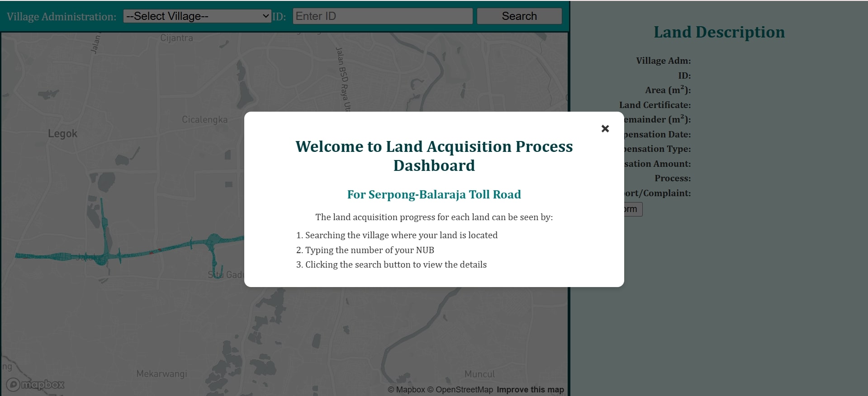868x396 pixels.
Task: Open the © OpenStreetMap attribution link
Action: pyautogui.click(x=460, y=390)
